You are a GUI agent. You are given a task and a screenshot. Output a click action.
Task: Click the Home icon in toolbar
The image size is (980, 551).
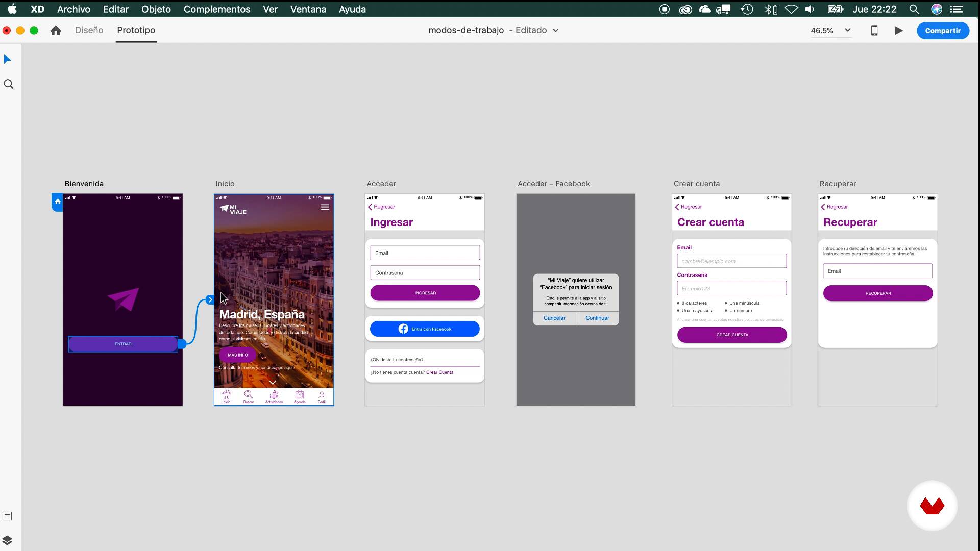pos(56,31)
